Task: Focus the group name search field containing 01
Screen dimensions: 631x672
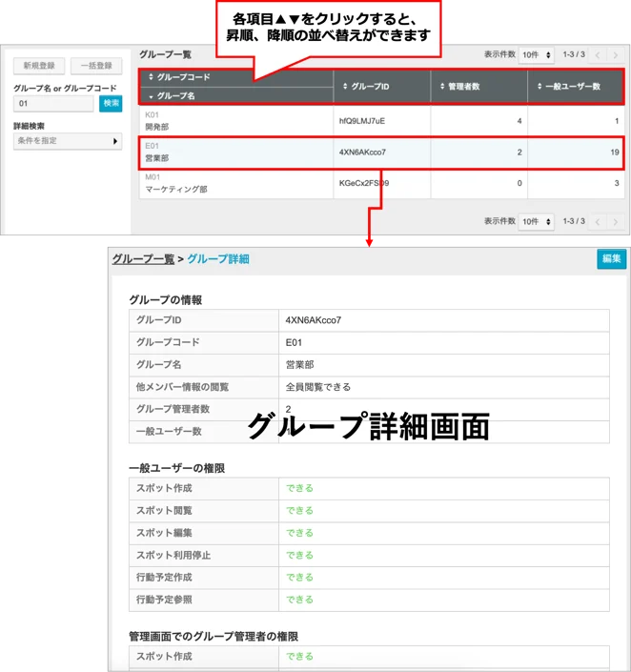Action: click(x=53, y=103)
